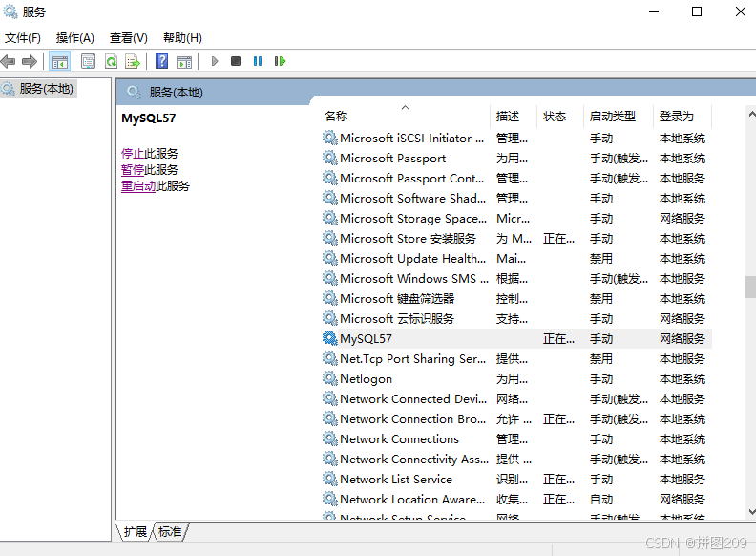Viewport: 756px width, 556px height.
Task: Sort by the 名称 column header
Action: [405, 116]
